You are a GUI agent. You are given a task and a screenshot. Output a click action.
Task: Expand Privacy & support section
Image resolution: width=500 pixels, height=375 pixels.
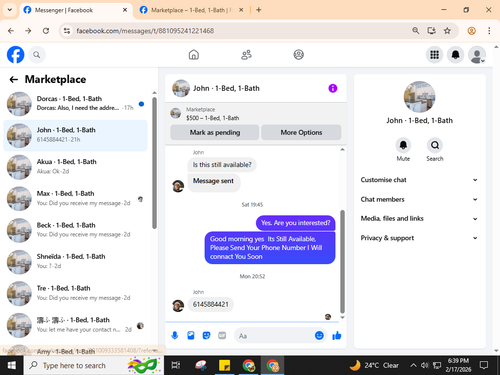point(419,238)
